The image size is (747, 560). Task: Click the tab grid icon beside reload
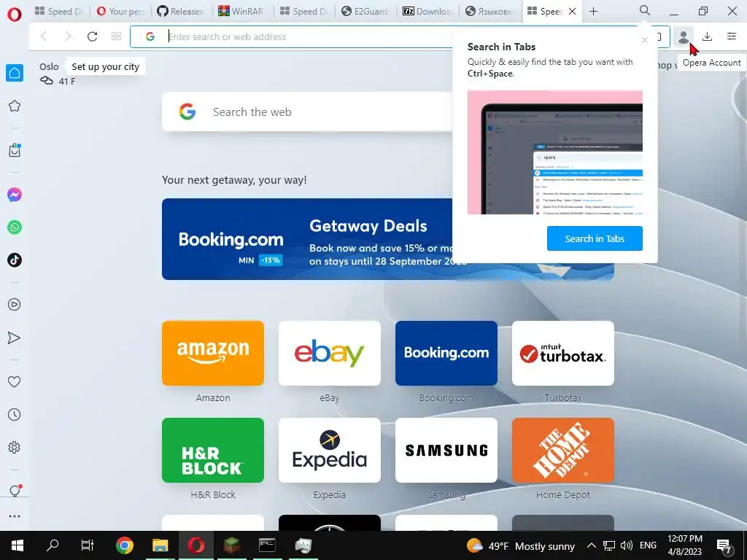click(x=116, y=36)
